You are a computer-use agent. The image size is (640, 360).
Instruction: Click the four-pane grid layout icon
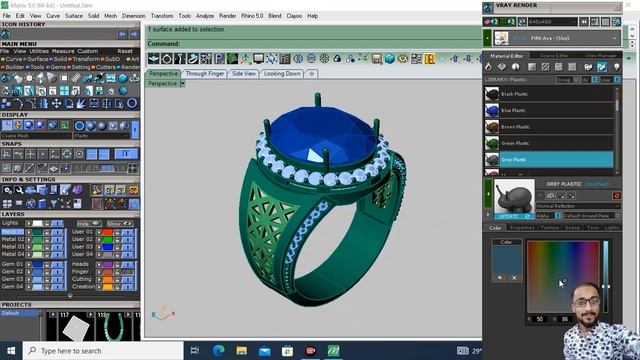click(x=64, y=91)
